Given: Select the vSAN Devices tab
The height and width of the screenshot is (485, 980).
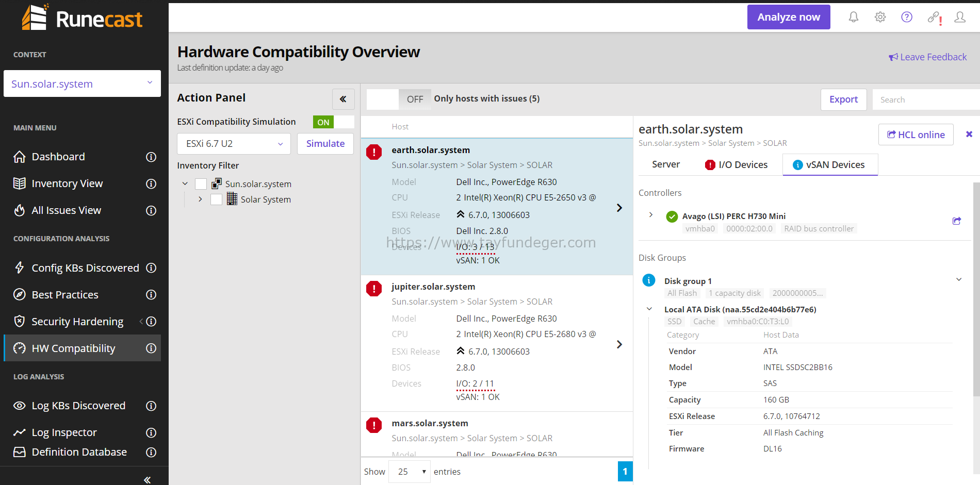Looking at the screenshot, I should click(x=830, y=164).
